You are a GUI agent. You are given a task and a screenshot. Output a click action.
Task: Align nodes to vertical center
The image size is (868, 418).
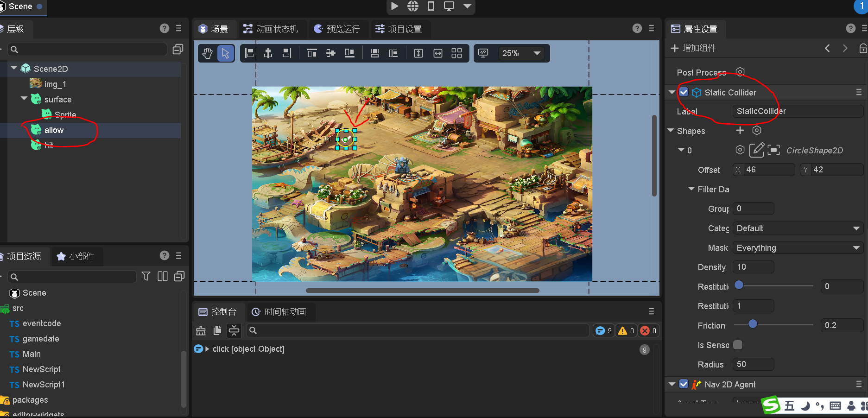(330, 53)
